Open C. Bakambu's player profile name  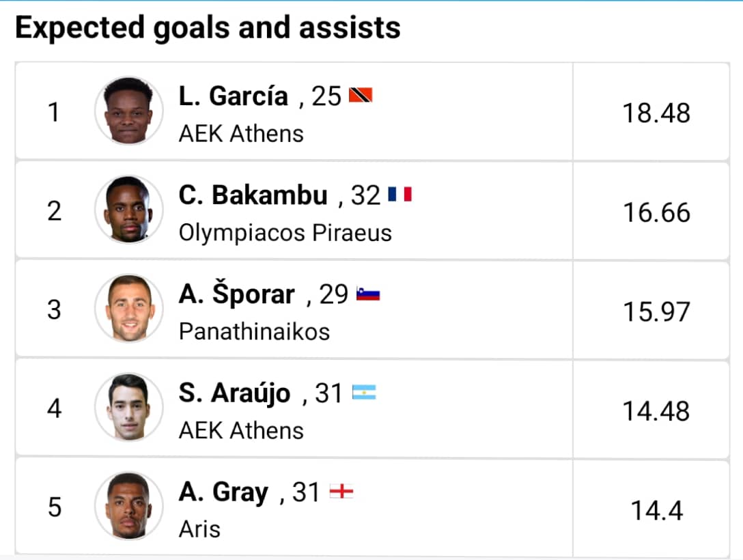[x=253, y=196]
